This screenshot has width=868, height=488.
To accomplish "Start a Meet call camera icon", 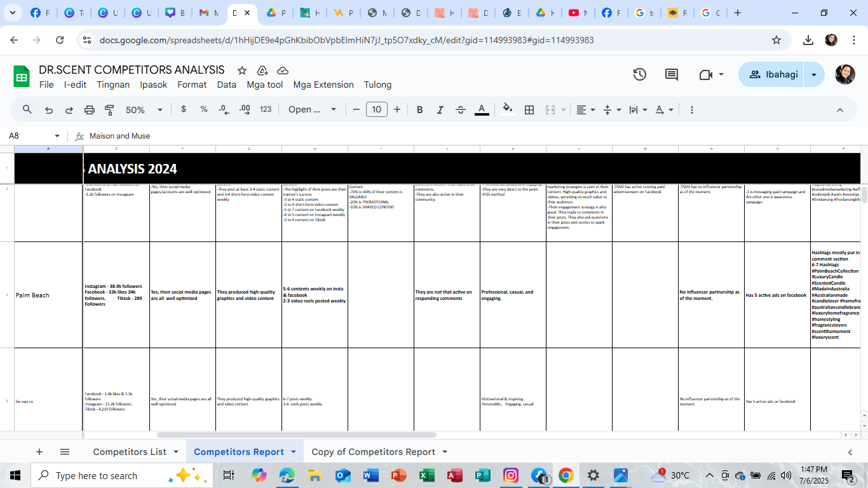I will [x=705, y=74].
